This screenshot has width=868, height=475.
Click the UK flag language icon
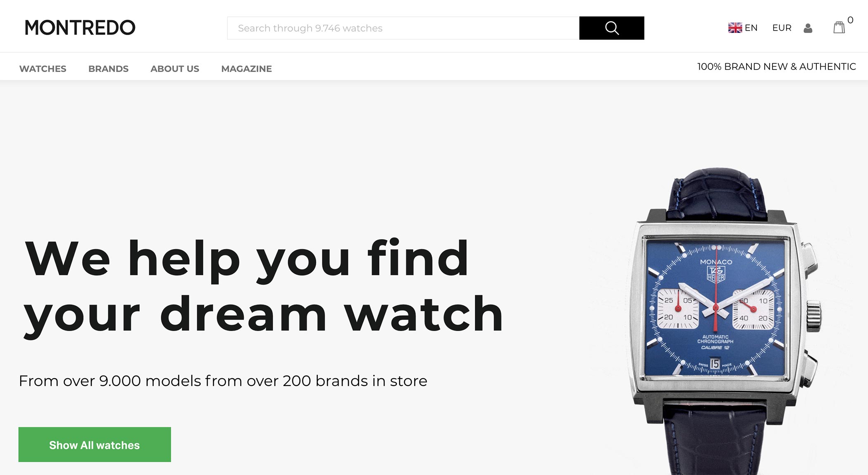click(x=735, y=28)
